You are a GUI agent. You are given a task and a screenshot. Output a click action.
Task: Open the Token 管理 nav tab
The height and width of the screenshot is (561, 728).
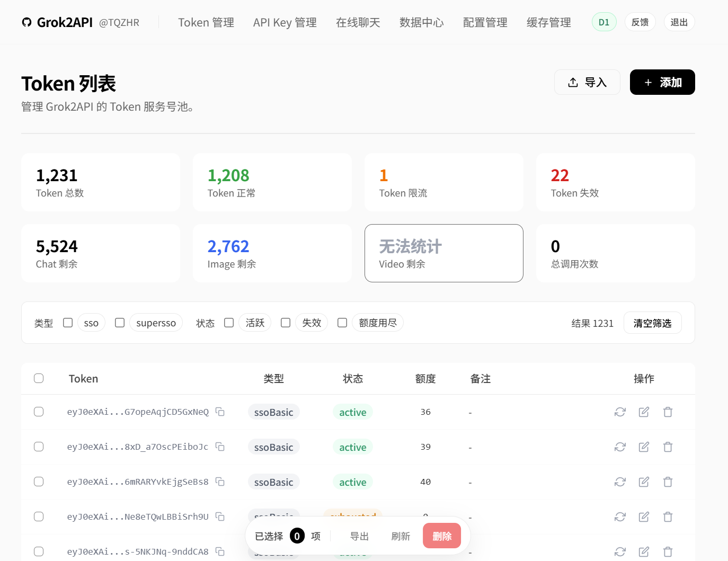click(206, 22)
